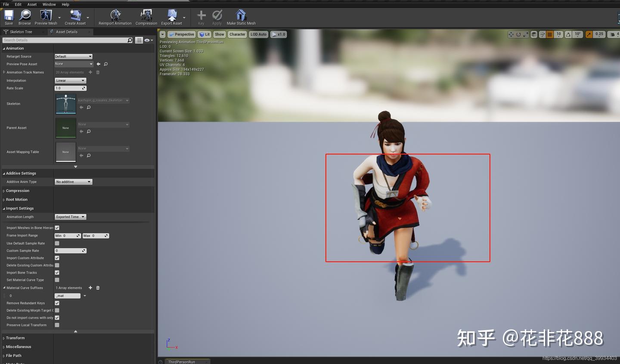Open the Additive Anim Type dropdown
This screenshot has width=620, height=364.
click(x=73, y=182)
